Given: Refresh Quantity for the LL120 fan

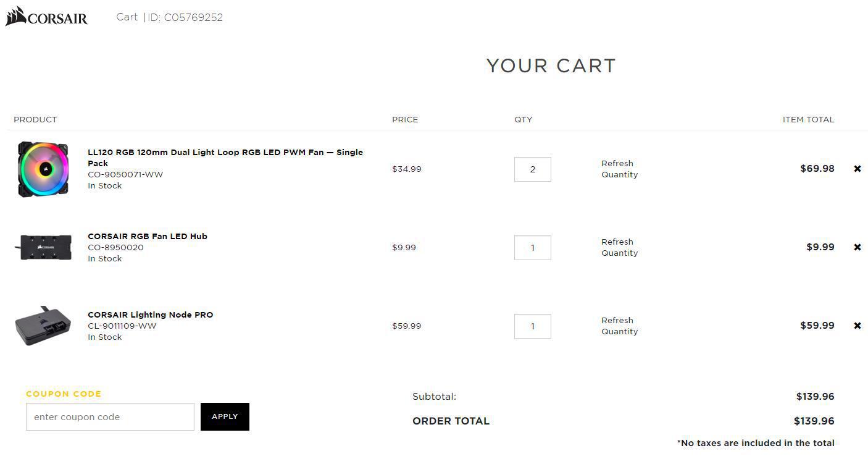Looking at the screenshot, I should [619, 169].
